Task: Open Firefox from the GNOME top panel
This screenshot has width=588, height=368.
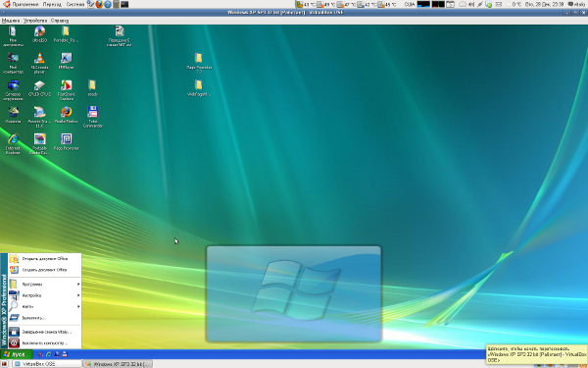Action: 99,4
